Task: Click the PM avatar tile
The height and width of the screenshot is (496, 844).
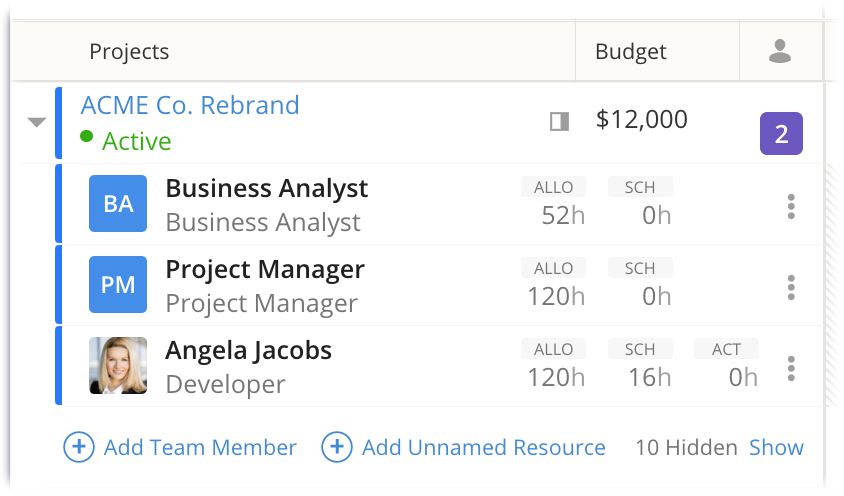Action: tap(118, 285)
